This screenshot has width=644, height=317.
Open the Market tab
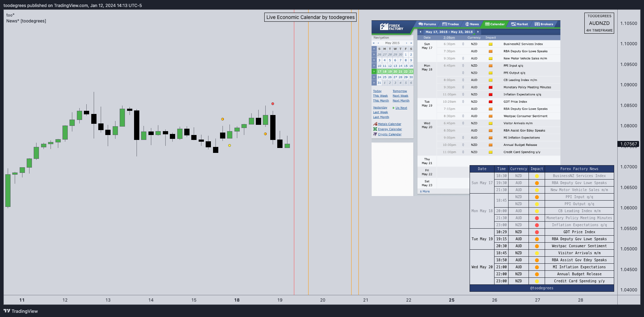519,24
